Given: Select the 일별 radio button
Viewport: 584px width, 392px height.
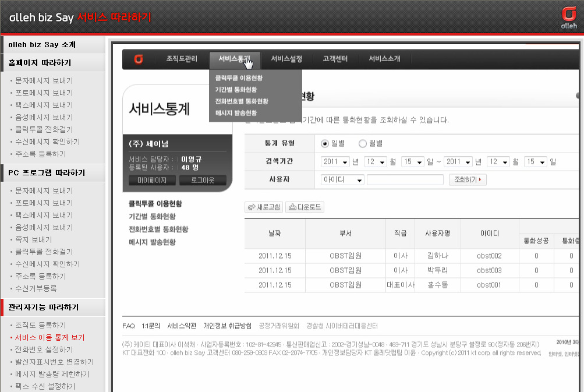Looking at the screenshot, I should [325, 143].
